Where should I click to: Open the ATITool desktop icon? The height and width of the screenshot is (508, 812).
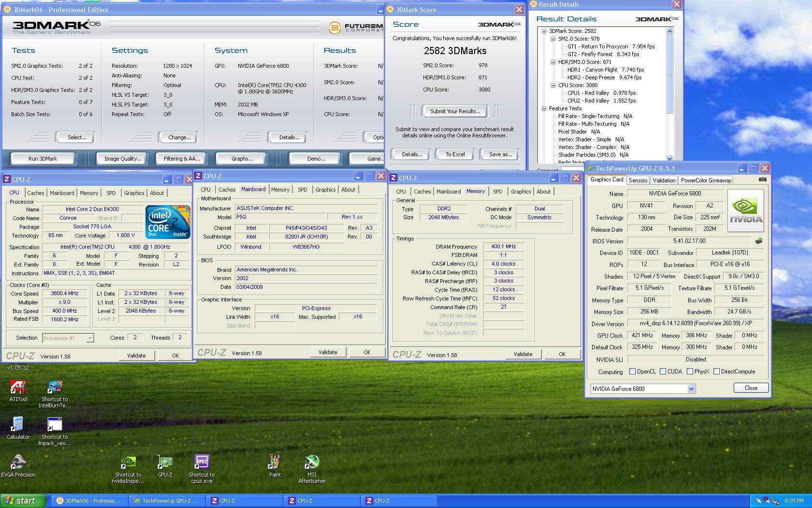pos(18,391)
